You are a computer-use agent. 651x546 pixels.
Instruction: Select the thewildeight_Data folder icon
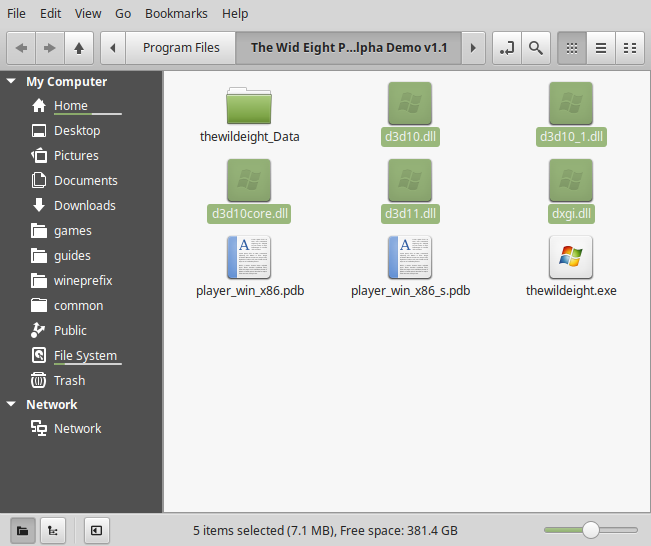tap(249, 105)
